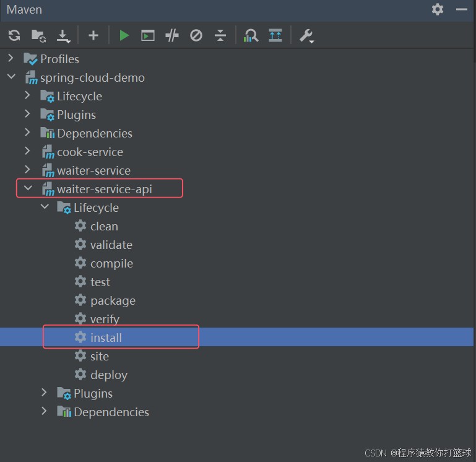Select the Profiles folder icon
This screenshot has height=462, width=476.
[x=30, y=59]
